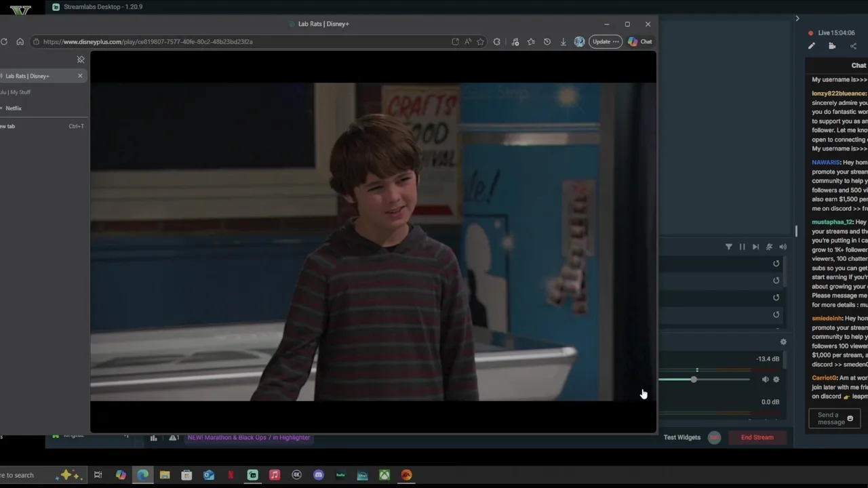Click the fourth event's refresh icon
The width and height of the screenshot is (868, 488).
pos(776,314)
